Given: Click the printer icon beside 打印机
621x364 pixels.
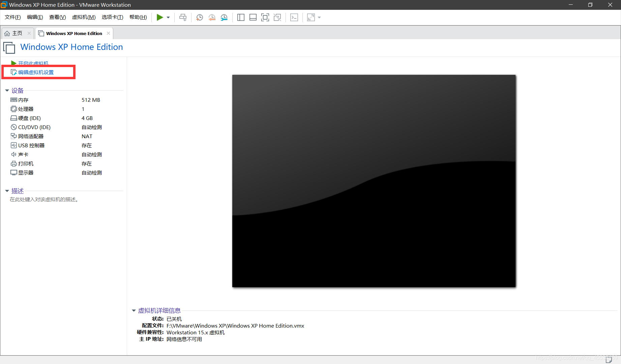Looking at the screenshot, I should click(13, 163).
